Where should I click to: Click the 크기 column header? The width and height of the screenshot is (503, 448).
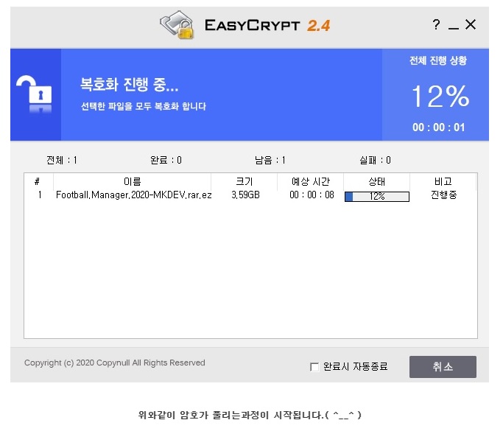pyautogui.click(x=245, y=182)
